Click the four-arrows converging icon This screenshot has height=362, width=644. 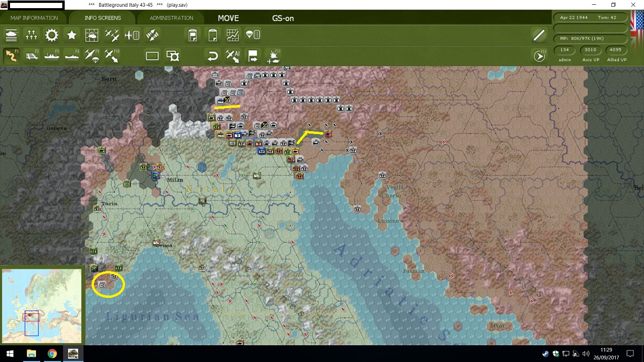tap(152, 35)
